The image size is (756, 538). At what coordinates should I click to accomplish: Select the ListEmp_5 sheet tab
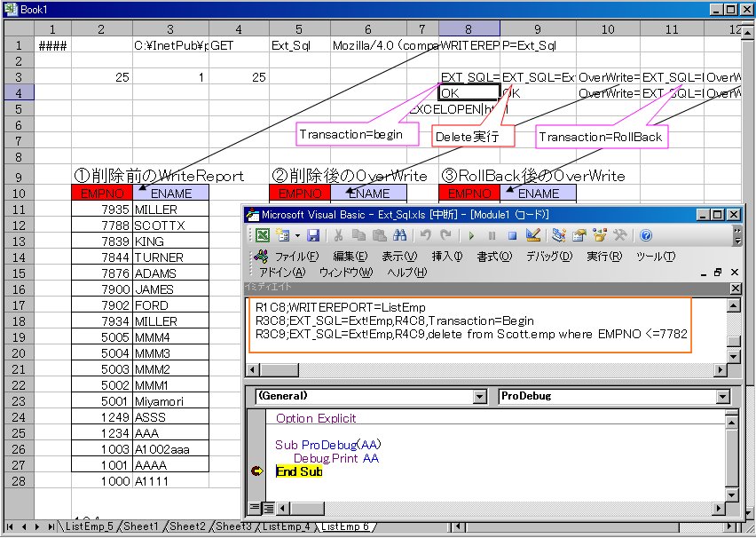pos(90,526)
